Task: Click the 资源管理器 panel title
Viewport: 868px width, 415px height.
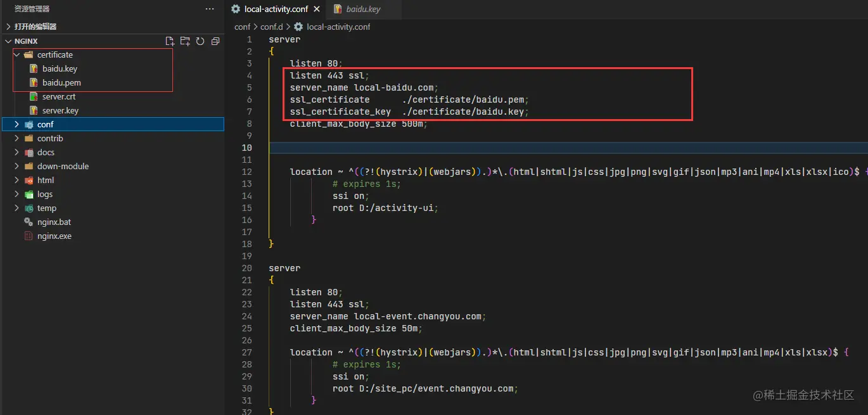Action: (32, 9)
